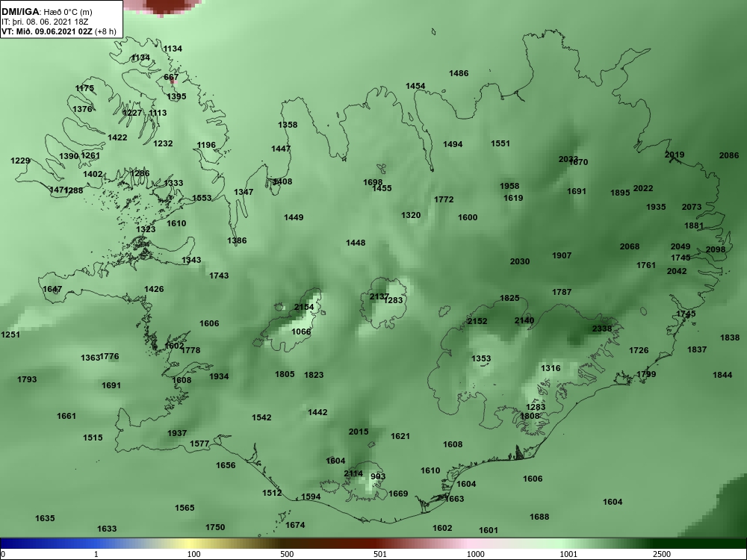Viewport: 747px width, 560px height.
Task: Select the map value 1553
Action: [x=202, y=198]
